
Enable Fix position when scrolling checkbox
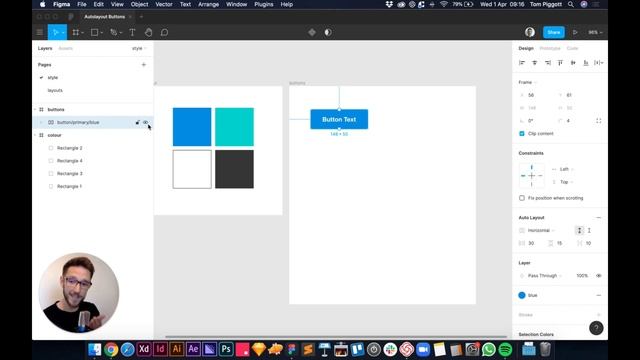click(522, 198)
